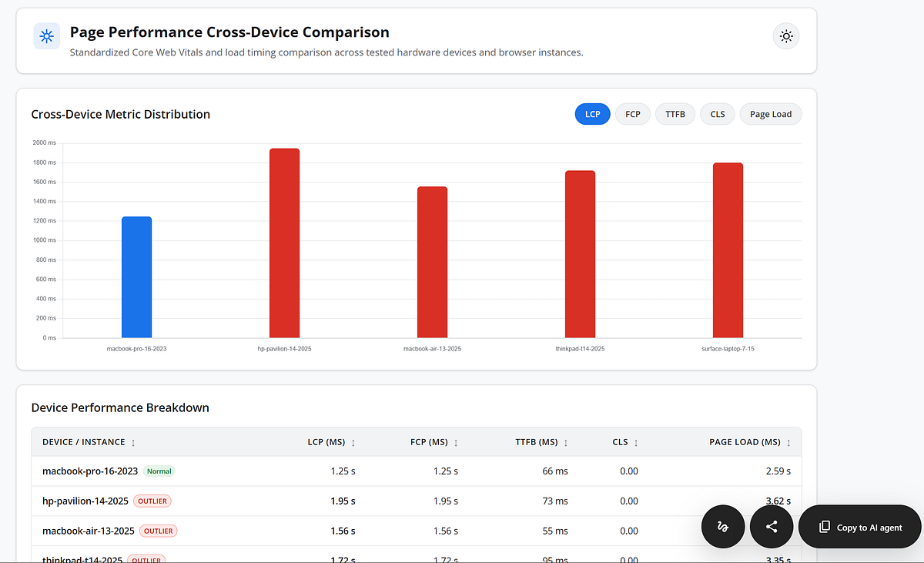Open the share floating button
Image resolution: width=924 pixels, height=563 pixels.
772,527
